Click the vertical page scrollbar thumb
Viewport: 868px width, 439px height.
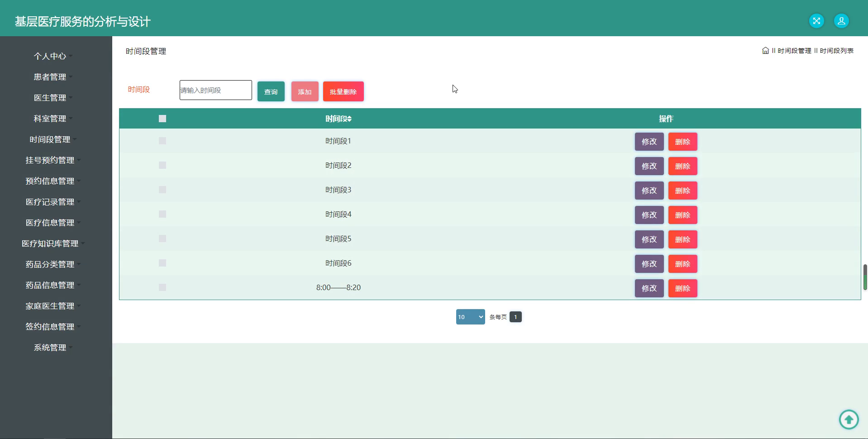coord(865,277)
